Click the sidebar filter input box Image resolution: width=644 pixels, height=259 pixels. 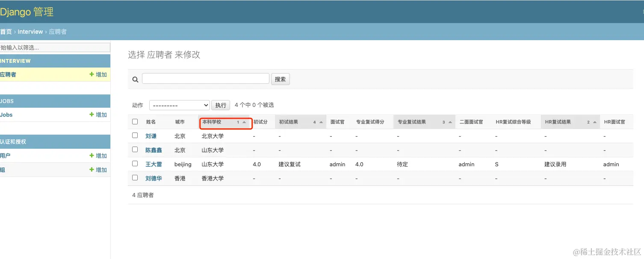(55, 47)
